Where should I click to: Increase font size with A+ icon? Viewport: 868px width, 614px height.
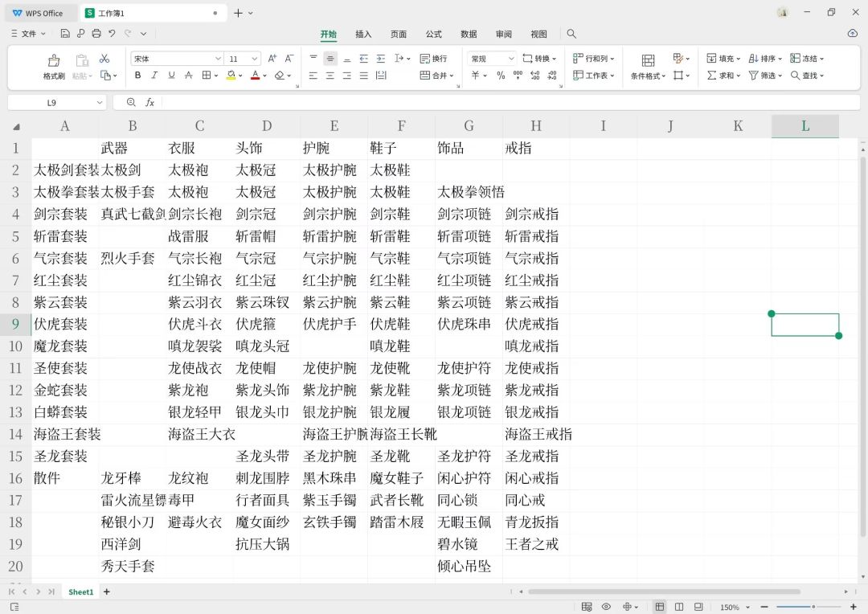[272, 58]
